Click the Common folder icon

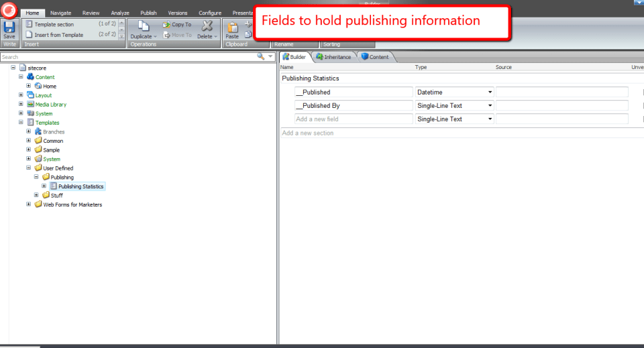[38, 140]
